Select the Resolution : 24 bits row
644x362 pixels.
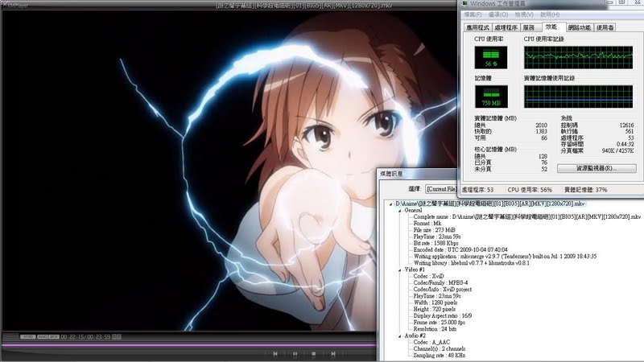(436, 329)
